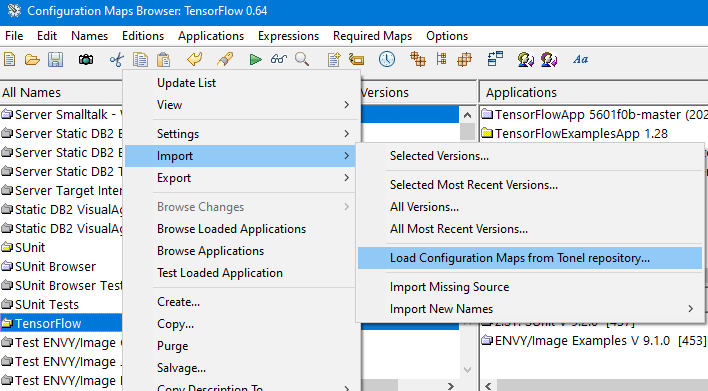Click the yellow undo arrow icon

point(195,59)
